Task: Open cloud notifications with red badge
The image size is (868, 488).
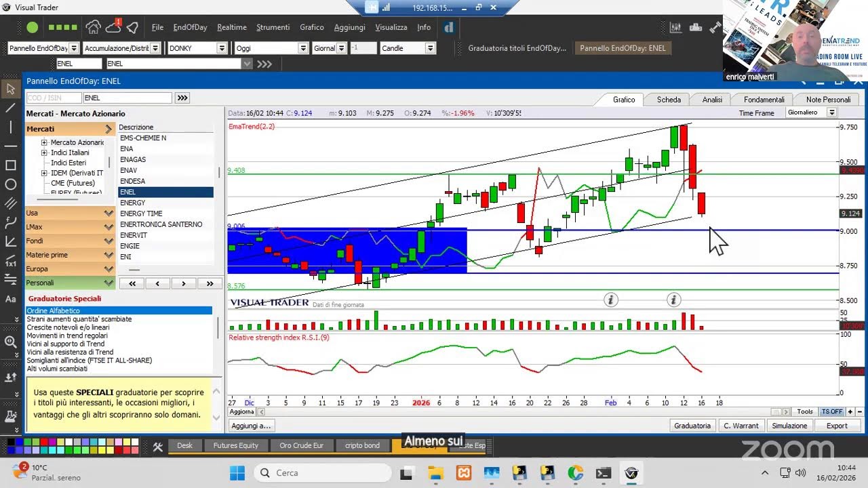Action: pyautogui.click(x=113, y=27)
